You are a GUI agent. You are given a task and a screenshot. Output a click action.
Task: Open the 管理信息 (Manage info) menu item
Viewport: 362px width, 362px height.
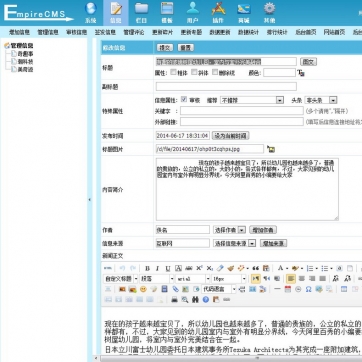point(48,32)
